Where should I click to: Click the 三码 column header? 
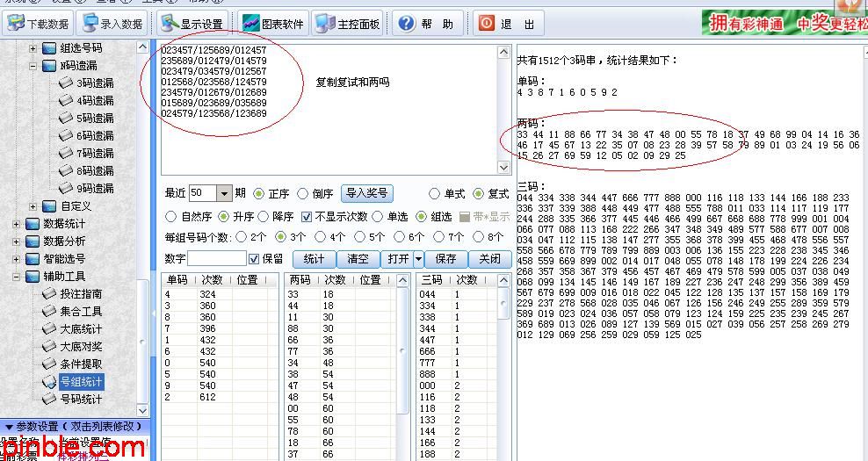(x=433, y=280)
